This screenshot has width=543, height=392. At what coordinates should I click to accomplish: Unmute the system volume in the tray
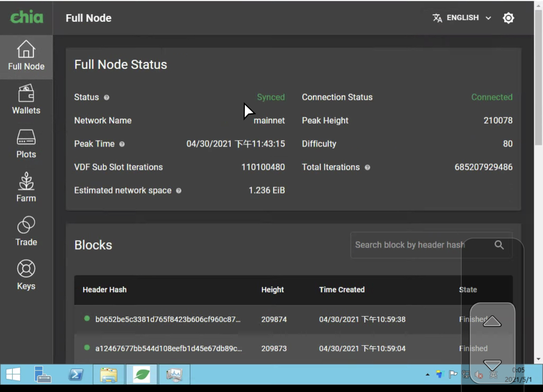[x=479, y=374]
